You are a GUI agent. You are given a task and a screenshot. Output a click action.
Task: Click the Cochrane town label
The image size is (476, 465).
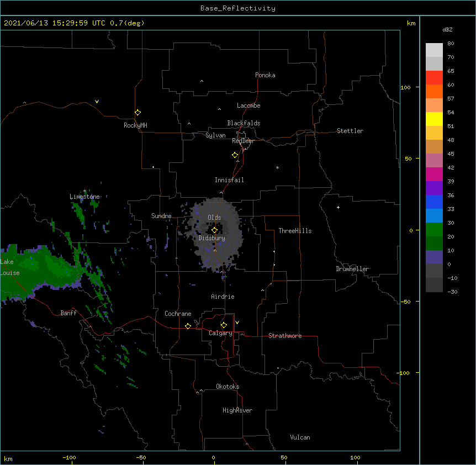coord(178,314)
